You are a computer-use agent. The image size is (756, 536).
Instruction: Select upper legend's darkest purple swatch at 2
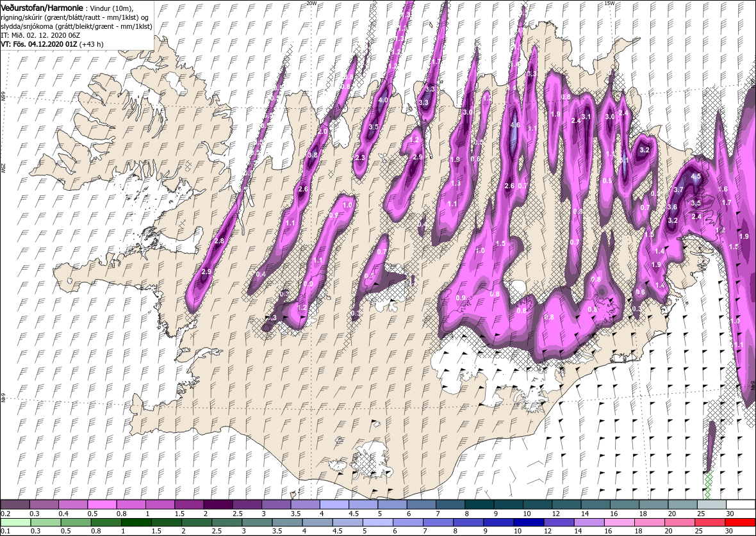pos(218,504)
